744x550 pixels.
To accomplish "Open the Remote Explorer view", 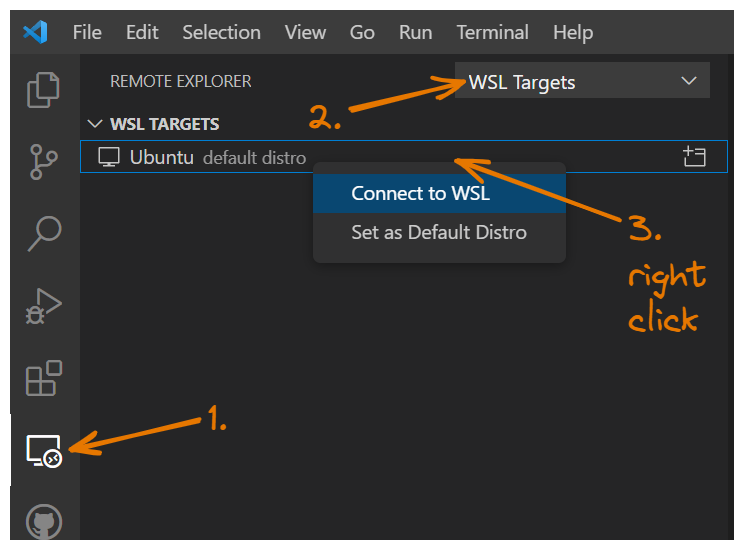I will tap(44, 452).
